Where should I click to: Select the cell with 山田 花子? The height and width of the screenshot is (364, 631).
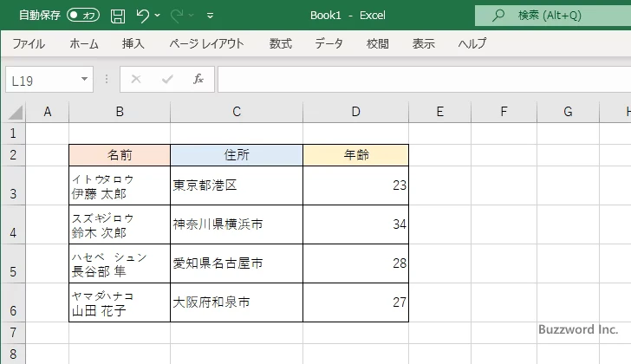pos(120,302)
